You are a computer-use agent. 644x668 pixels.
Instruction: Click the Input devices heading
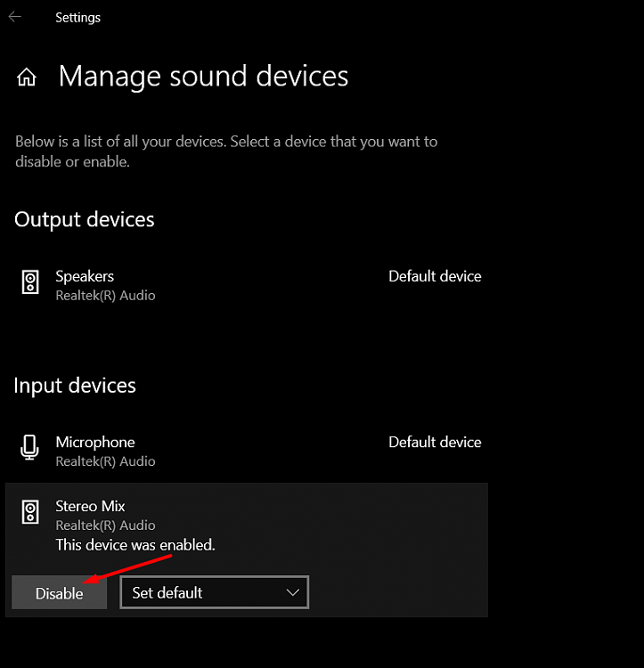pos(75,386)
